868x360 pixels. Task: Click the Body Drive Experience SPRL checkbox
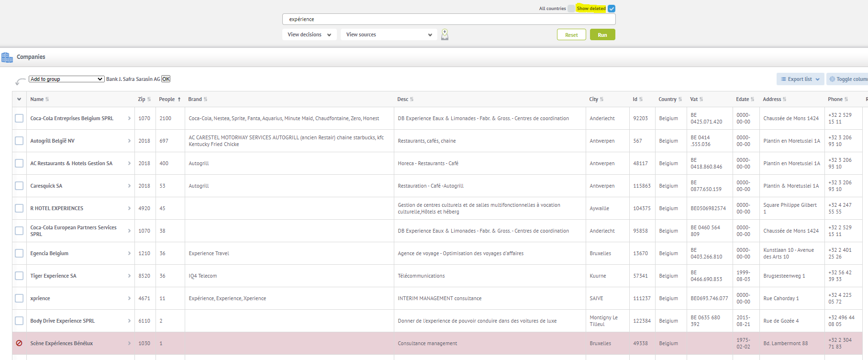click(19, 321)
